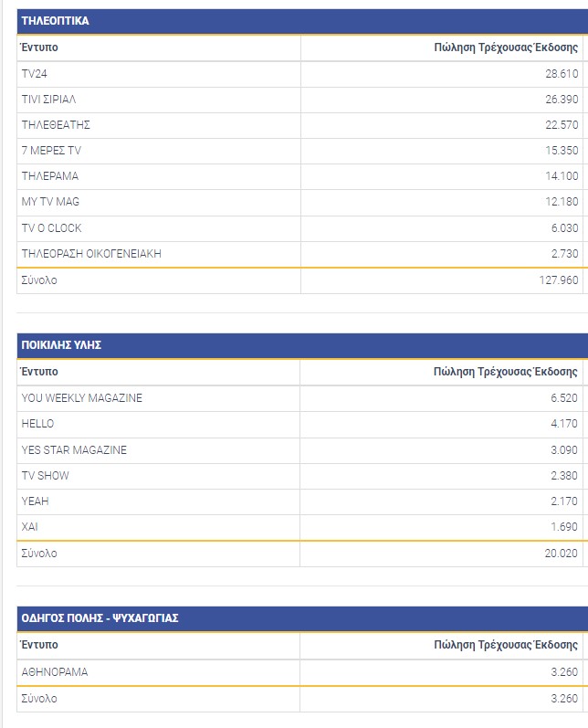Select the YEAH magazine entry
Screen dimensions: 588x728
coord(36,501)
